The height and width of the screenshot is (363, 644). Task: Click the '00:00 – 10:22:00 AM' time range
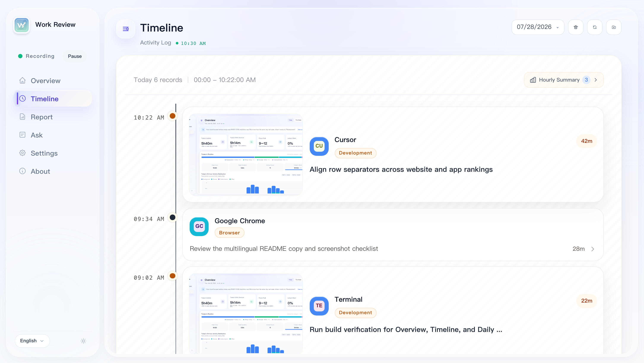(x=225, y=80)
